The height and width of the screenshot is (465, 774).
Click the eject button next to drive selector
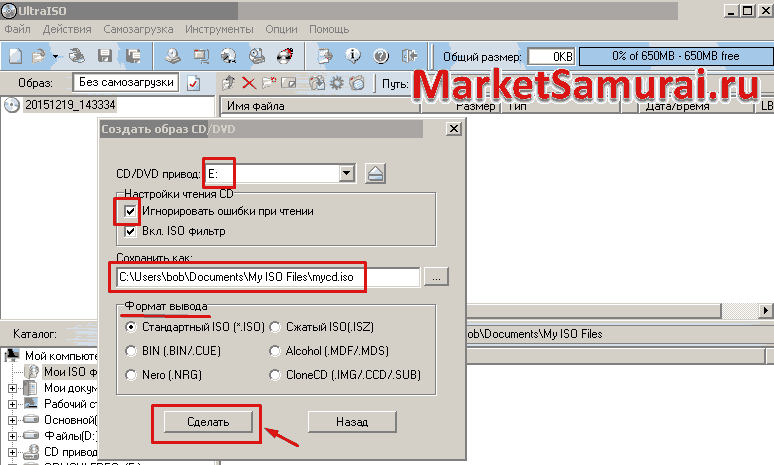coord(376,174)
